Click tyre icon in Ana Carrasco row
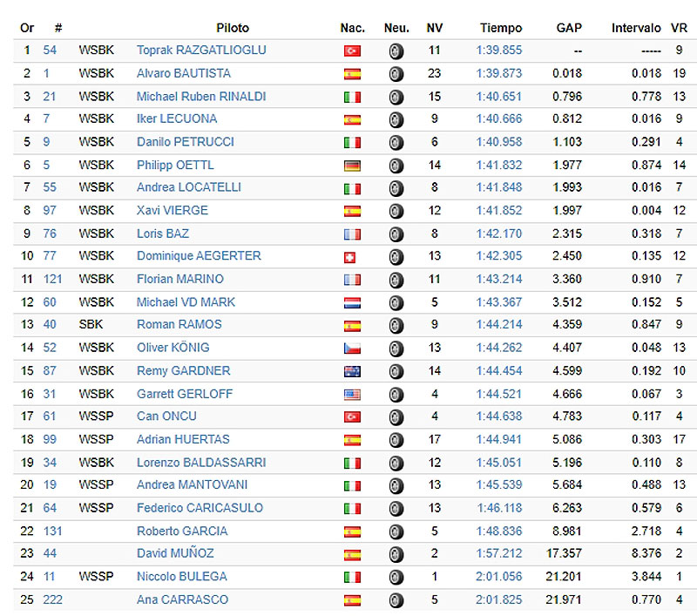 (396, 600)
